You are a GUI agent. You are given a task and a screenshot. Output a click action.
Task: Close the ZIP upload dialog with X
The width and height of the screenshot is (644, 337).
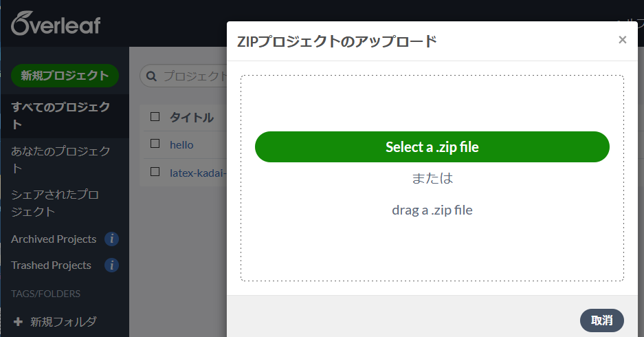pyautogui.click(x=622, y=39)
